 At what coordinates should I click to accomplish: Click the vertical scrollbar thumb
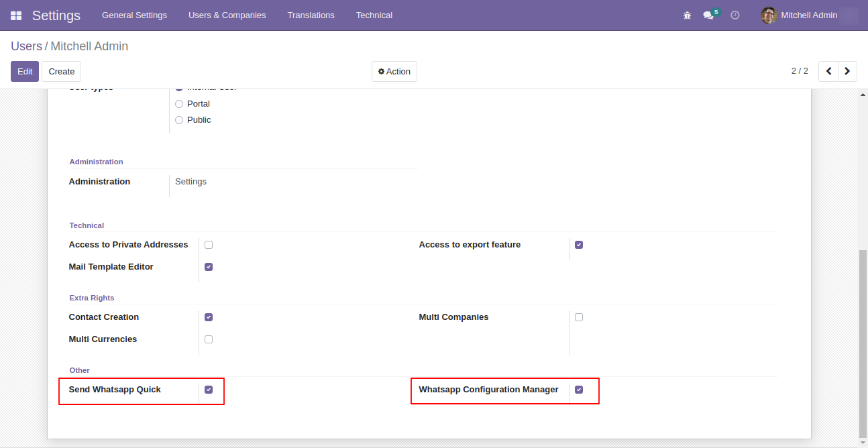(863, 342)
